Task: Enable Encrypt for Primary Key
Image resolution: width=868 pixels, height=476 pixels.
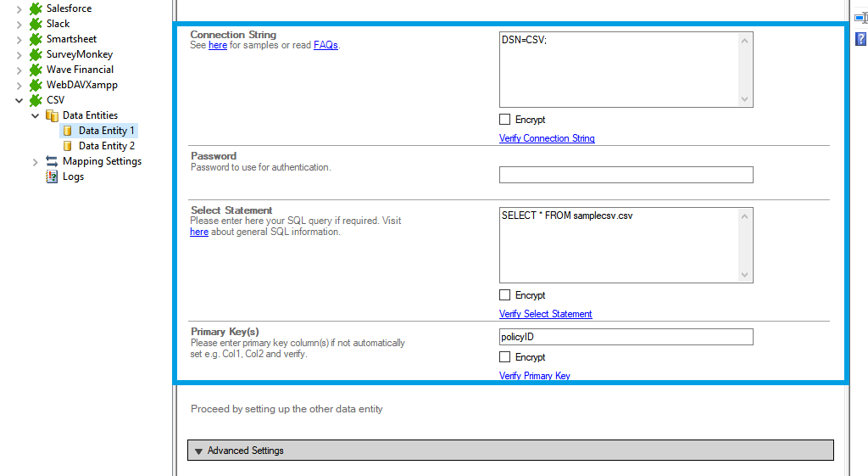Action: 505,357
